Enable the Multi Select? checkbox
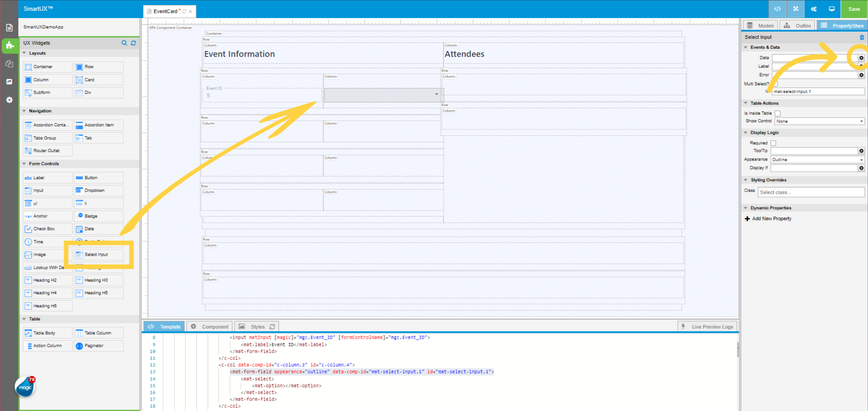This screenshot has width=868, height=411. (775, 84)
